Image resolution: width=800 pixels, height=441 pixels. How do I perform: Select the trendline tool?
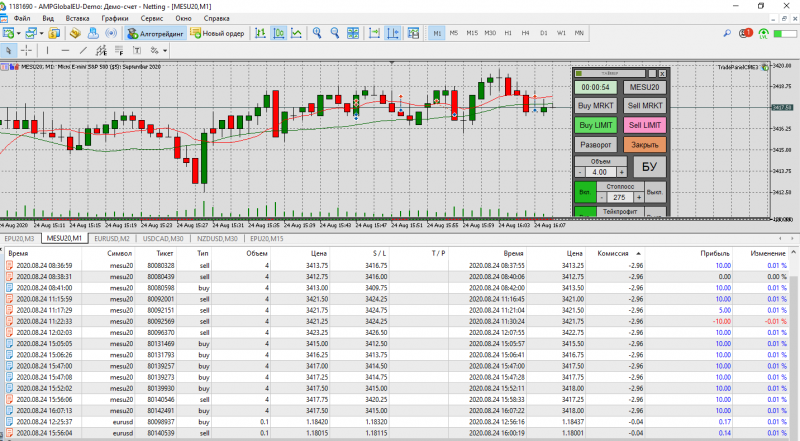(x=83, y=51)
